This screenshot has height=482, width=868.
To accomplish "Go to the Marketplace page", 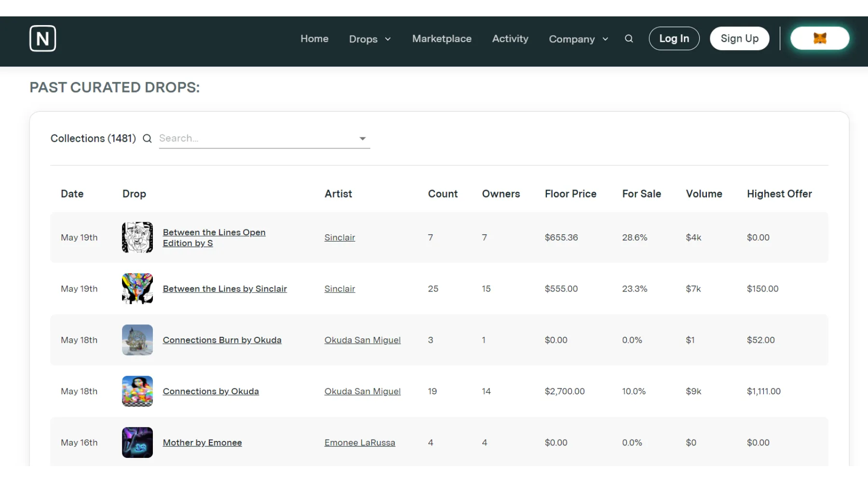I will tap(442, 39).
